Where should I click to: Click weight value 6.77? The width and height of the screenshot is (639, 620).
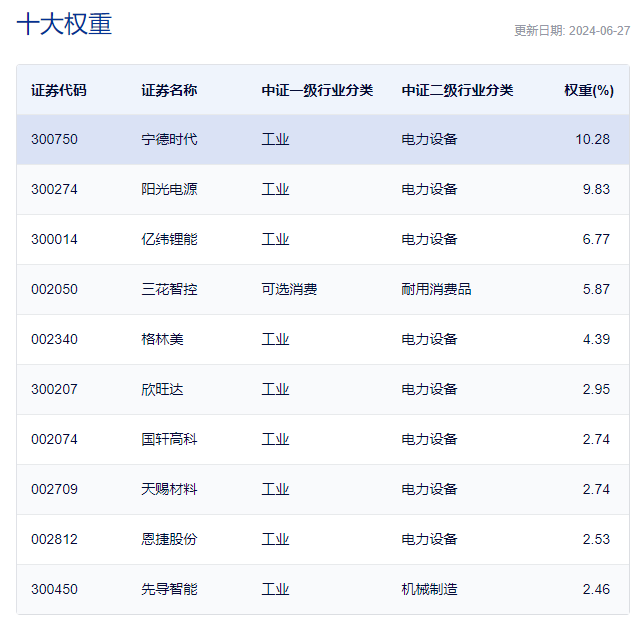click(596, 239)
